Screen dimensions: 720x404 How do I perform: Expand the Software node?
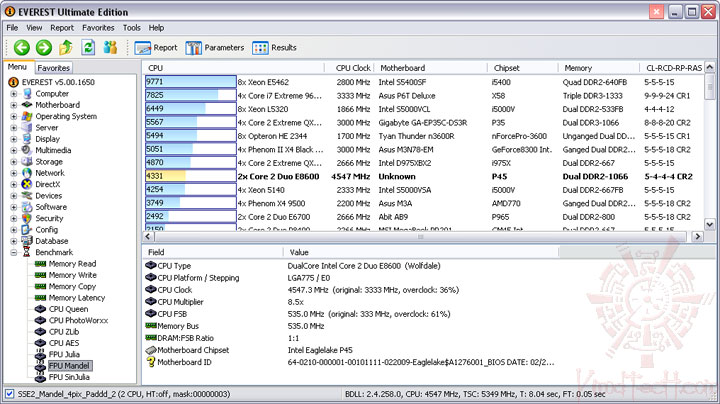pyautogui.click(x=14, y=207)
